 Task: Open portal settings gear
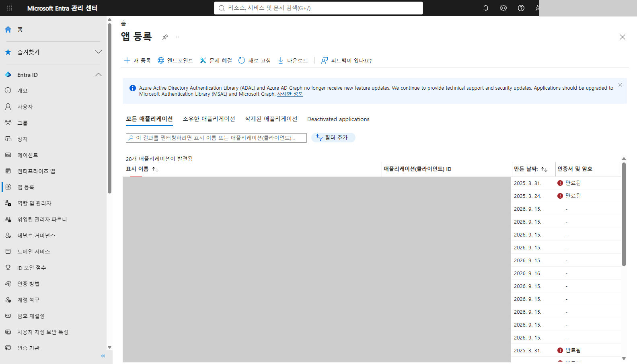[x=503, y=8]
